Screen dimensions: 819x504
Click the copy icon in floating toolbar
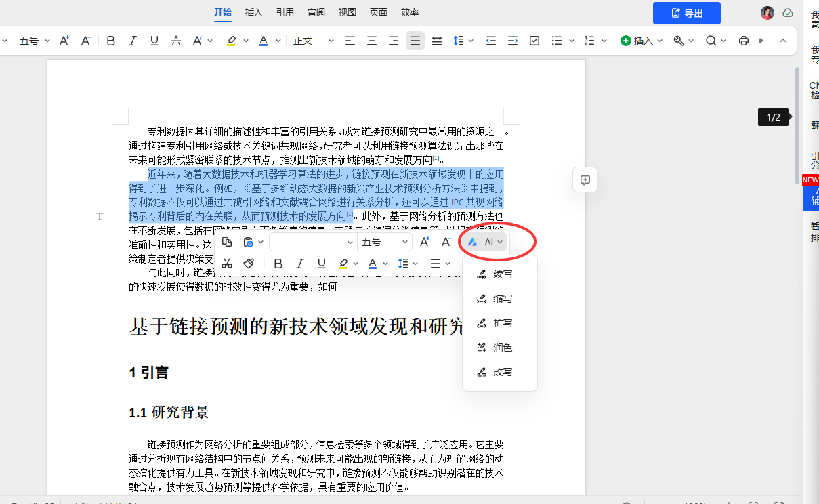pyautogui.click(x=227, y=242)
